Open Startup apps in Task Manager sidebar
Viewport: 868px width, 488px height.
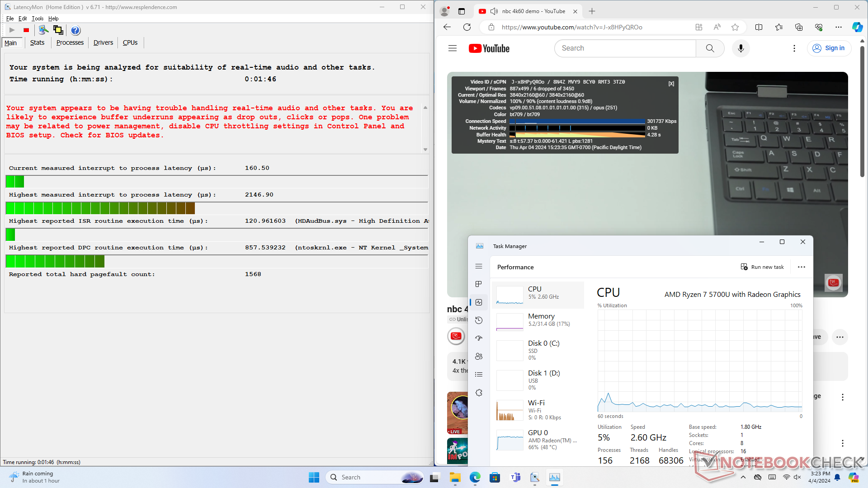[479, 338]
